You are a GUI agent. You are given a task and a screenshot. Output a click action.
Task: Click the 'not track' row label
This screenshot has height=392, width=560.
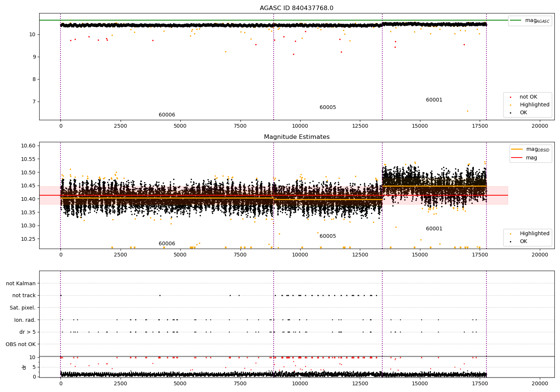tap(24, 296)
